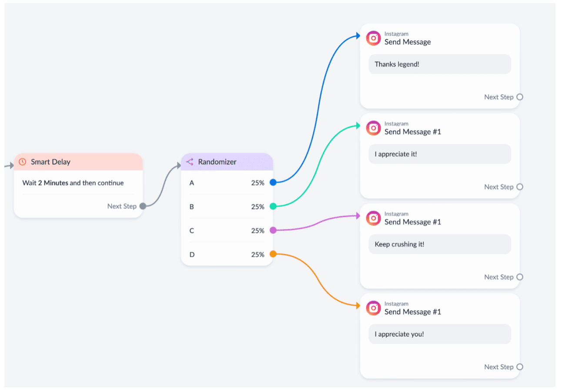The image size is (562, 392).
Task: Click the green connector dot for variation B
Action: 273,206
